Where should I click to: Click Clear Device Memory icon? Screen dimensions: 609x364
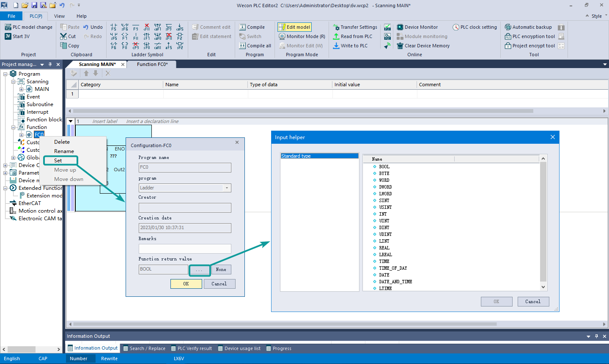(x=400, y=46)
